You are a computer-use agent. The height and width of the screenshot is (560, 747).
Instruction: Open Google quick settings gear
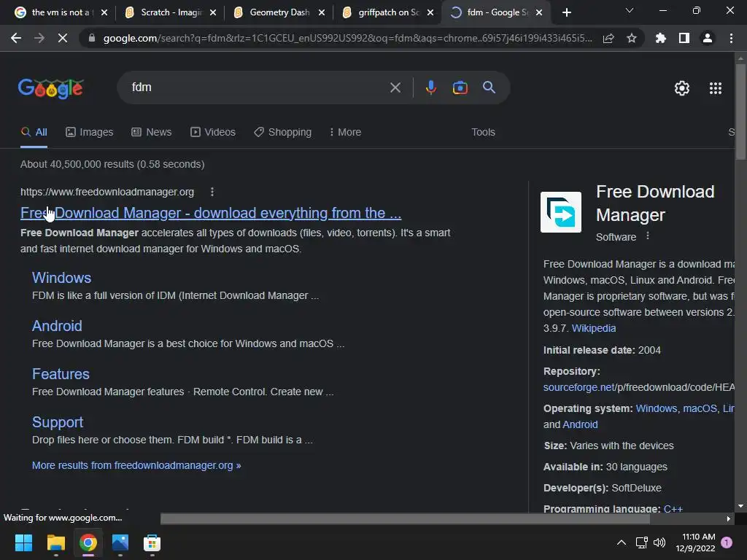pos(682,88)
